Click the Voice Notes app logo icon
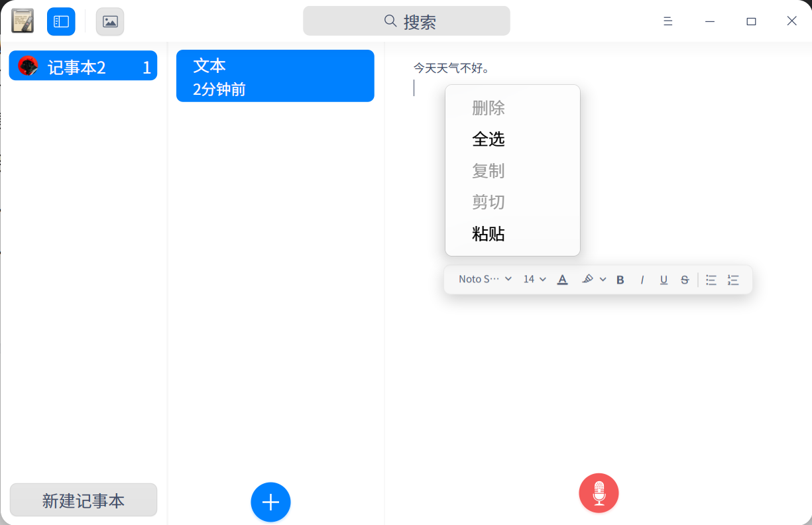Viewport: 812px width, 525px height. click(23, 21)
